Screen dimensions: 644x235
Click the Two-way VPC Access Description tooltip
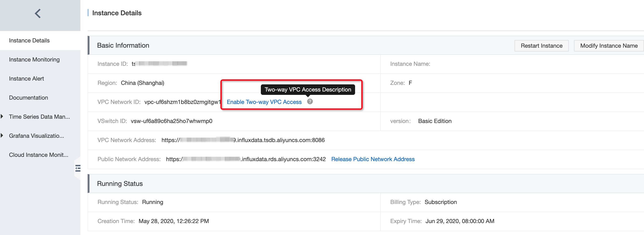[x=308, y=90]
